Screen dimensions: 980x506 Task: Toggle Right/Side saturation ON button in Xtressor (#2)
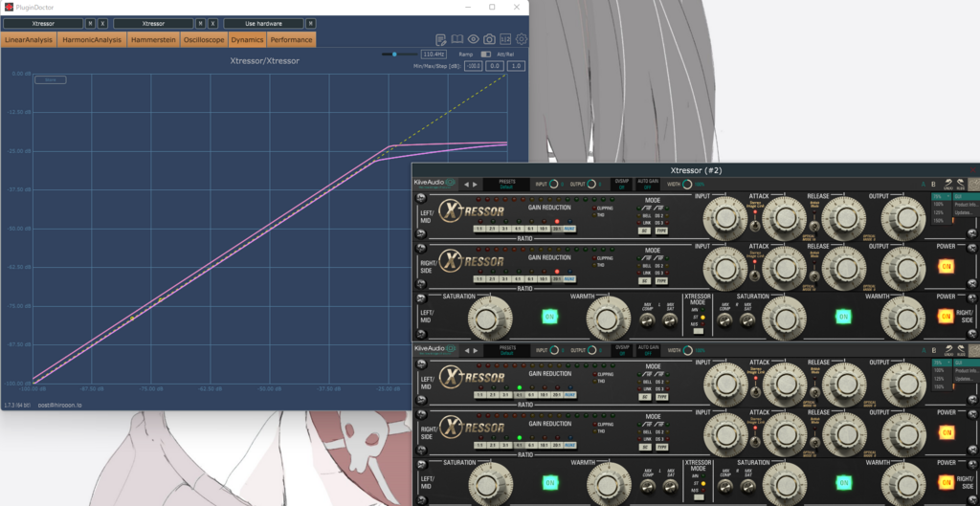pyautogui.click(x=844, y=317)
